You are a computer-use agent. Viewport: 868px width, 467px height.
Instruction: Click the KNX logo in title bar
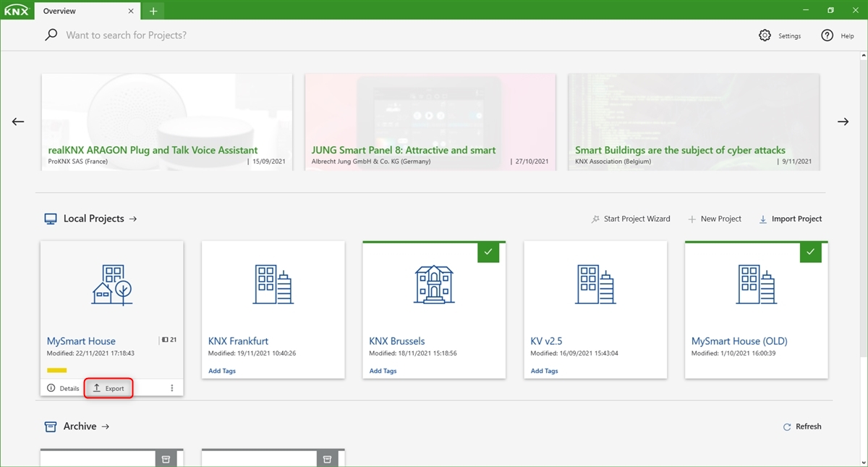tap(17, 11)
